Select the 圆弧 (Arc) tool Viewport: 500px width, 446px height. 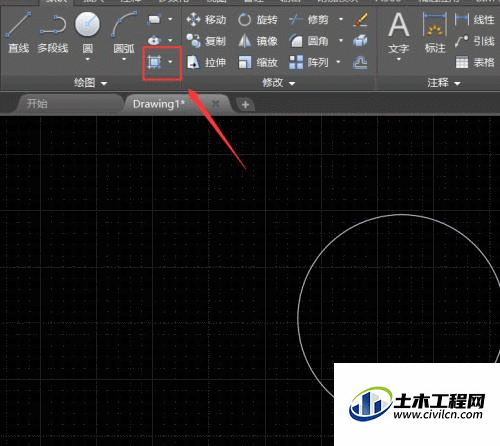[124, 32]
